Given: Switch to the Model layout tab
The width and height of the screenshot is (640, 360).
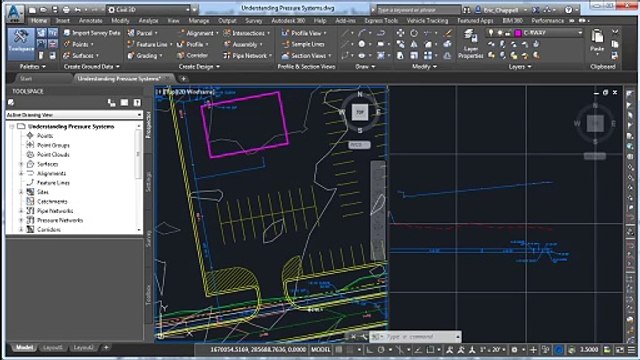Looking at the screenshot, I should [x=24, y=347].
